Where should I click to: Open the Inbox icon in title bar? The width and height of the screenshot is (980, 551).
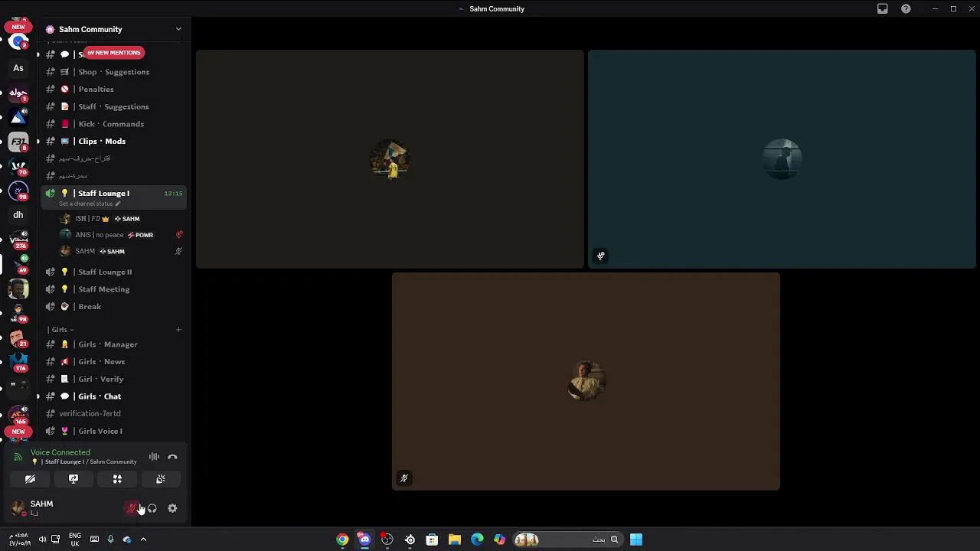[883, 9]
